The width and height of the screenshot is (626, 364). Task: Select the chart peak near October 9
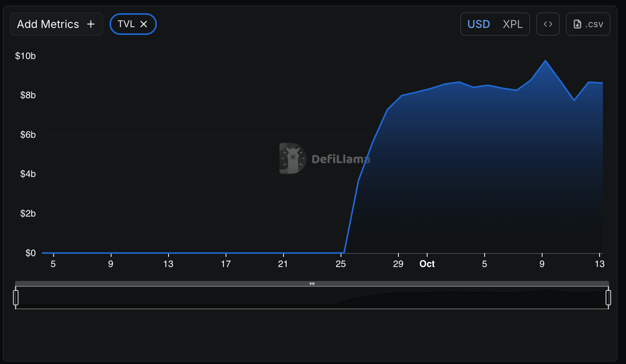pos(545,61)
